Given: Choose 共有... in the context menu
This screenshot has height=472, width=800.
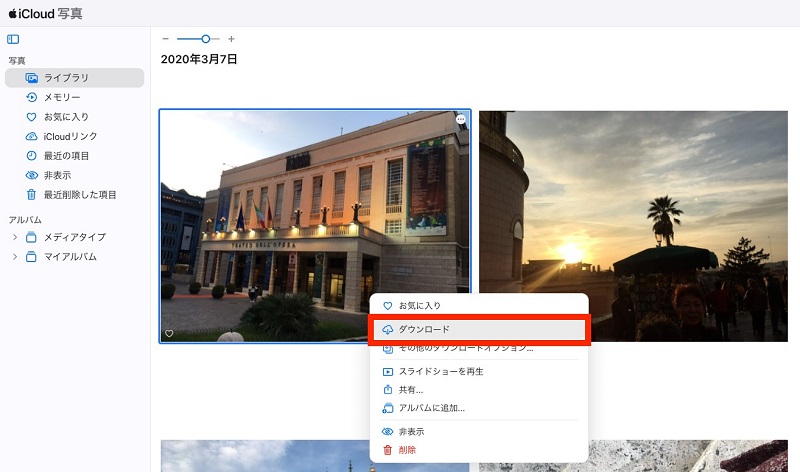Looking at the screenshot, I should click(x=479, y=390).
